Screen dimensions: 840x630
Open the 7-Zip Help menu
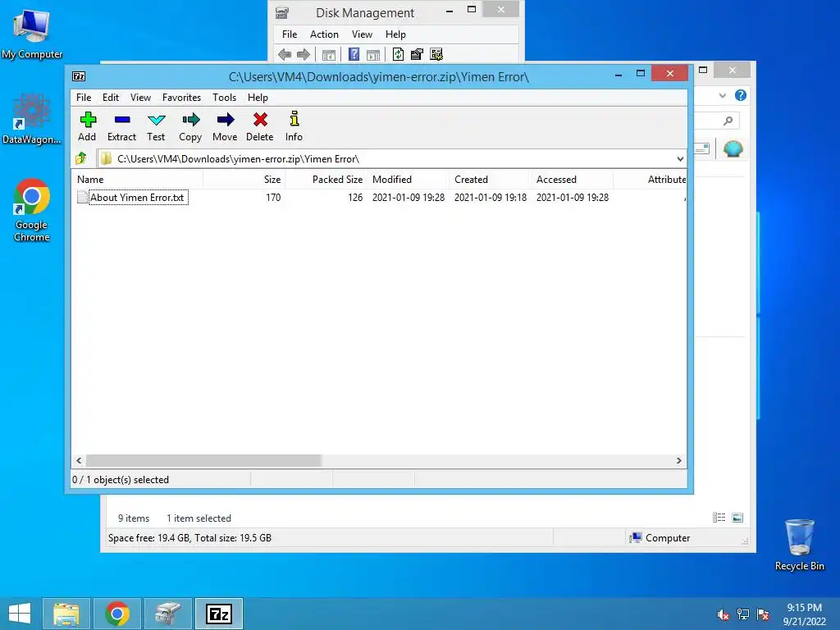coord(258,98)
